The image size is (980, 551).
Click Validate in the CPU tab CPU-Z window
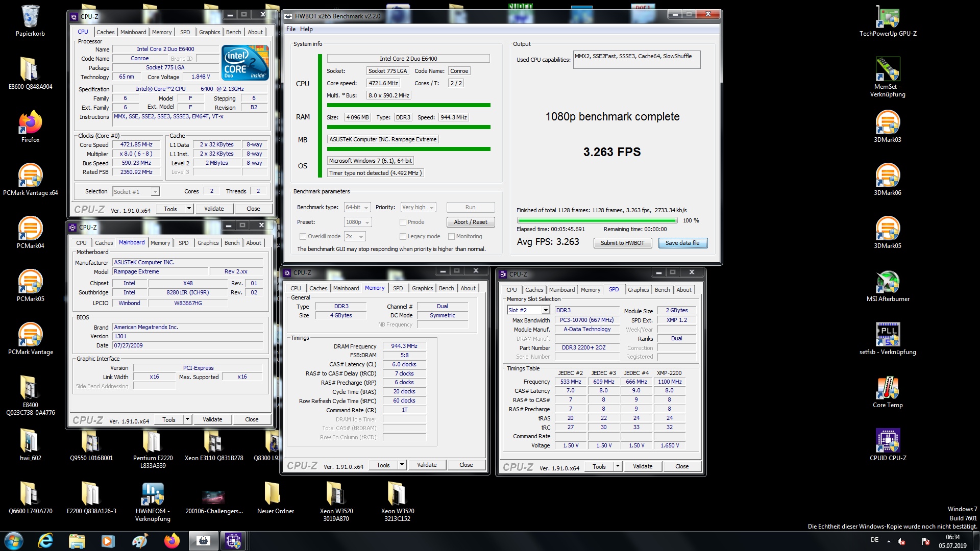coord(214,209)
